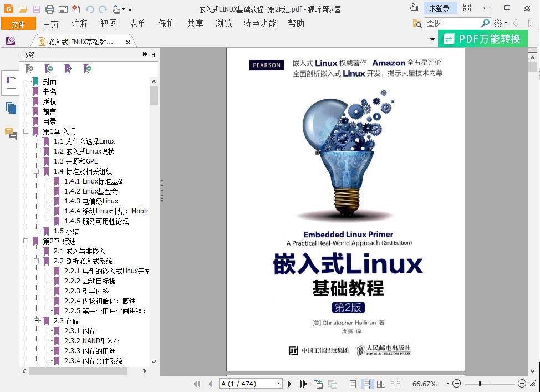This screenshot has width=540, height=392.
Task: Add a new bookmark with the plus icon
Action: click(x=49, y=69)
